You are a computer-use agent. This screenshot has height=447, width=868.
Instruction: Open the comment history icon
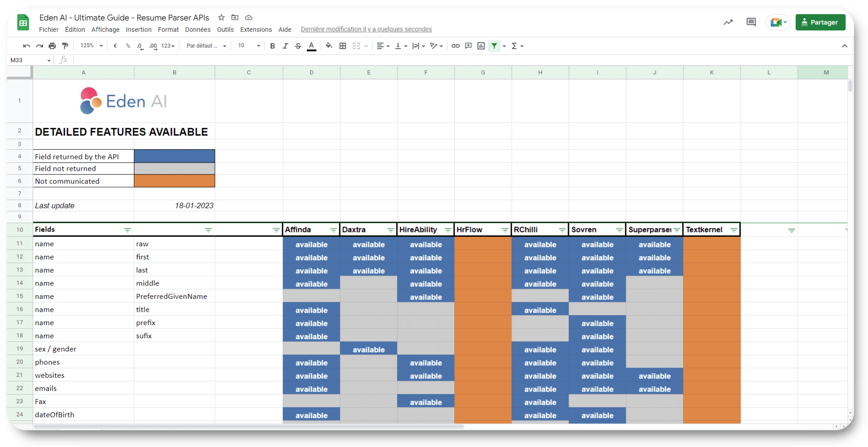[x=751, y=22]
